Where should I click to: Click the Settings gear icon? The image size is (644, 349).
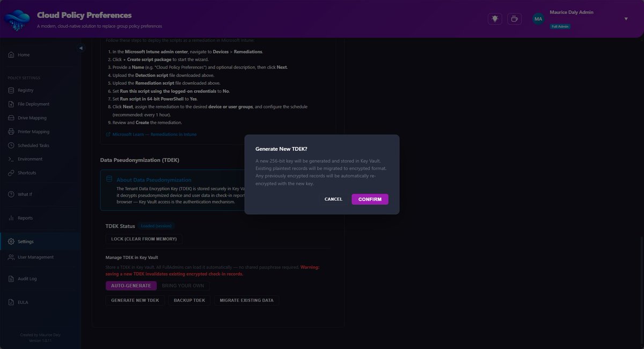tap(11, 242)
